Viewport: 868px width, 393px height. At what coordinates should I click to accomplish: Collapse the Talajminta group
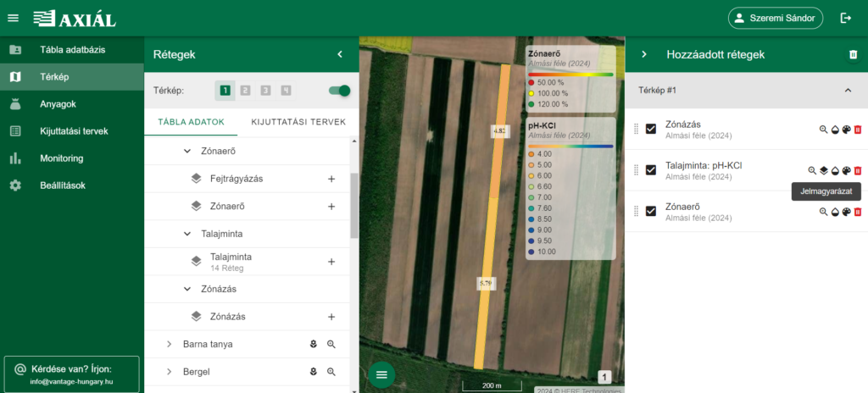187,233
